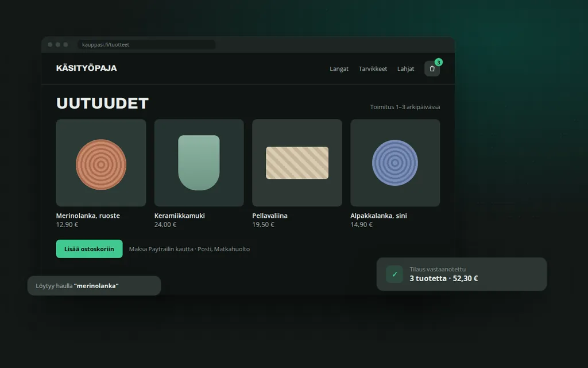Viewport: 588px width, 368px height.
Task: Go to the Tarvikkeet section
Action: pyautogui.click(x=373, y=69)
